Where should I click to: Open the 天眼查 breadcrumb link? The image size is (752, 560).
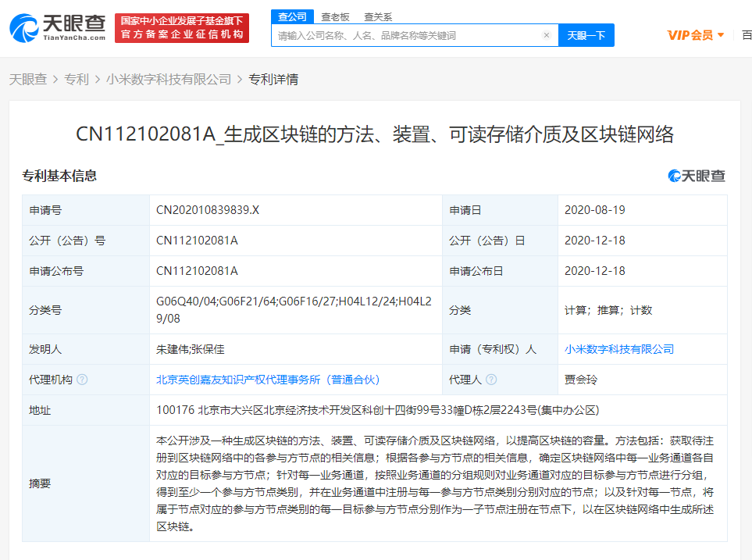click(28, 79)
